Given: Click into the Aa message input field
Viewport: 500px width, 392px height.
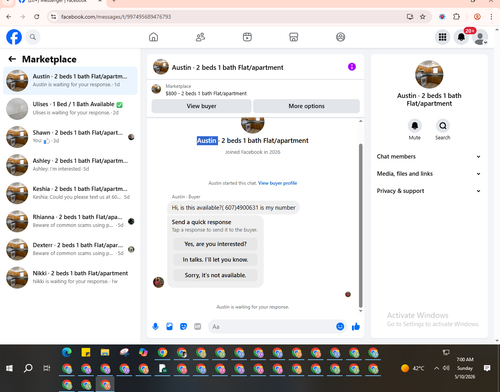Looking at the screenshot, I should click(x=272, y=326).
